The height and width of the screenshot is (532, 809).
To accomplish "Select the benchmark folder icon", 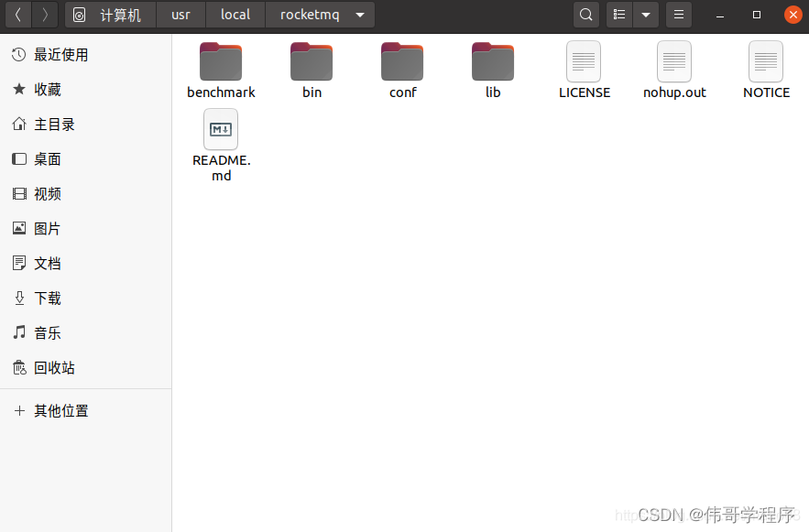I will 221,61.
